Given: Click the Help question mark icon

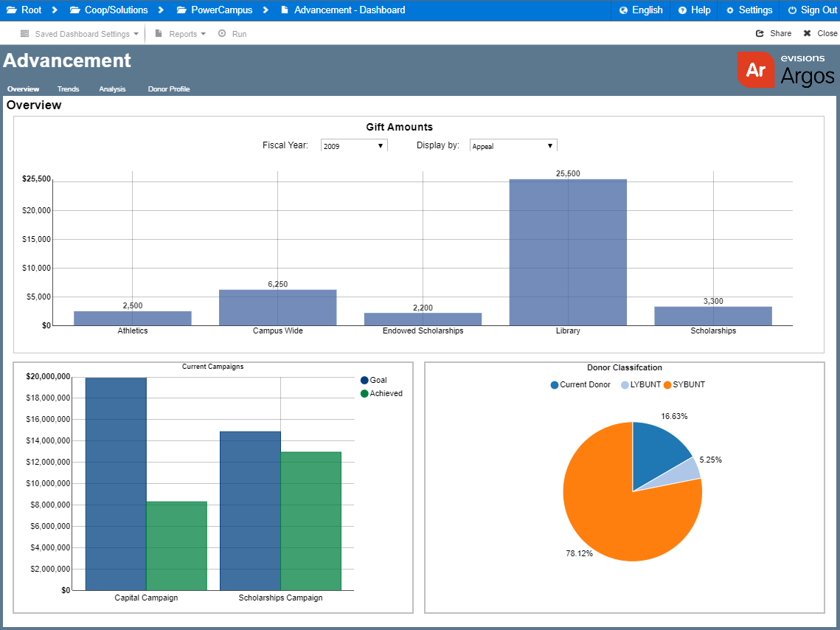Looking at the screenshot, I should (682, 10).
